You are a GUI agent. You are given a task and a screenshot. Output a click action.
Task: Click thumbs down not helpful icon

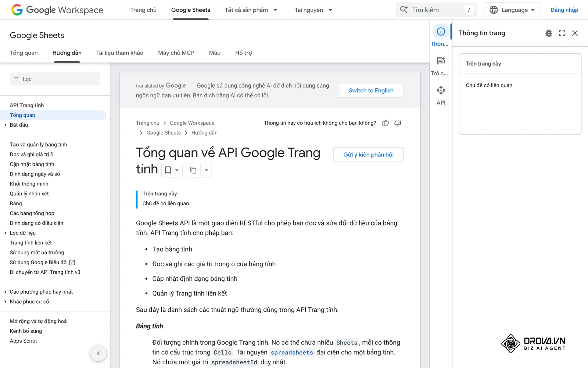[x=398, y=123]
